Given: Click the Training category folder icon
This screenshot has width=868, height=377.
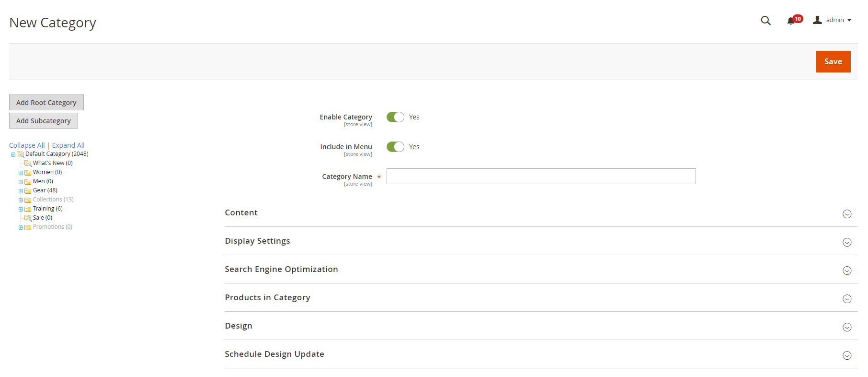Looking at the screenshot, I should (x=28, y=209).
